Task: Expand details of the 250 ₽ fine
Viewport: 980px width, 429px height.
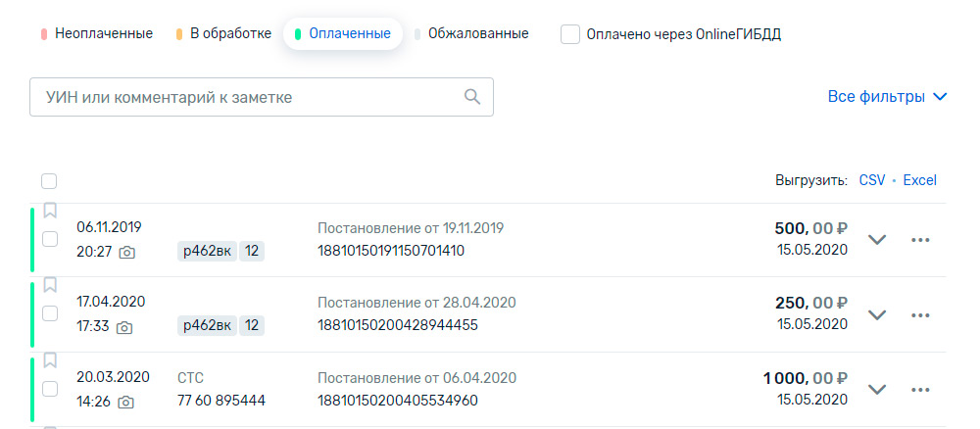Action: [x=877, y=314]
